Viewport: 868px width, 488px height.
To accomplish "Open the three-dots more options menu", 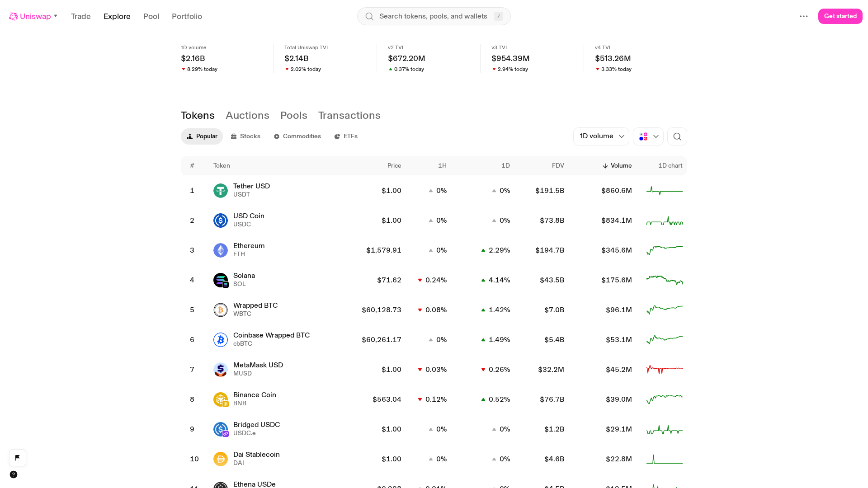I will click(804, 16).
